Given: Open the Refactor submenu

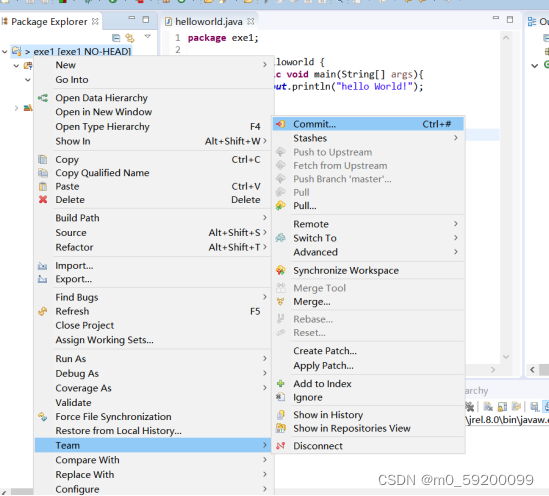Looking at the screenshot, I should [153, 247].
